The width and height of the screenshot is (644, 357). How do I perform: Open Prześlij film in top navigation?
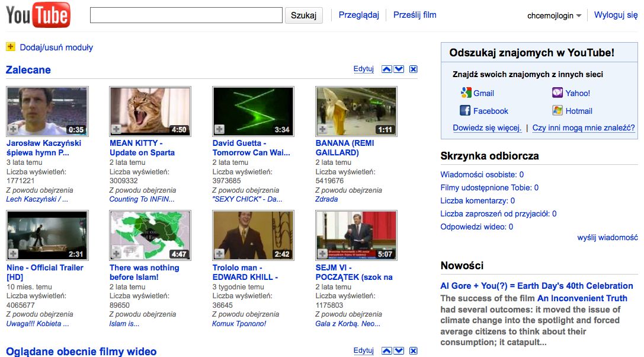tap(415, 15)
